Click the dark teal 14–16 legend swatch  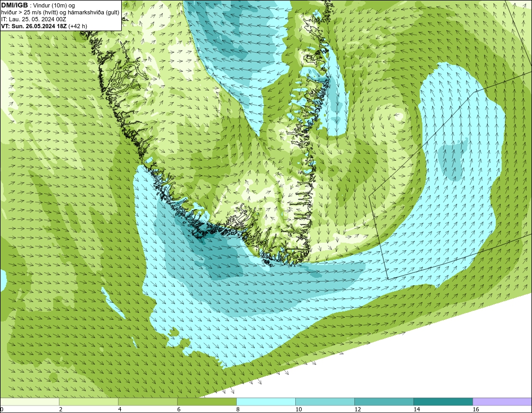(443, 402)
